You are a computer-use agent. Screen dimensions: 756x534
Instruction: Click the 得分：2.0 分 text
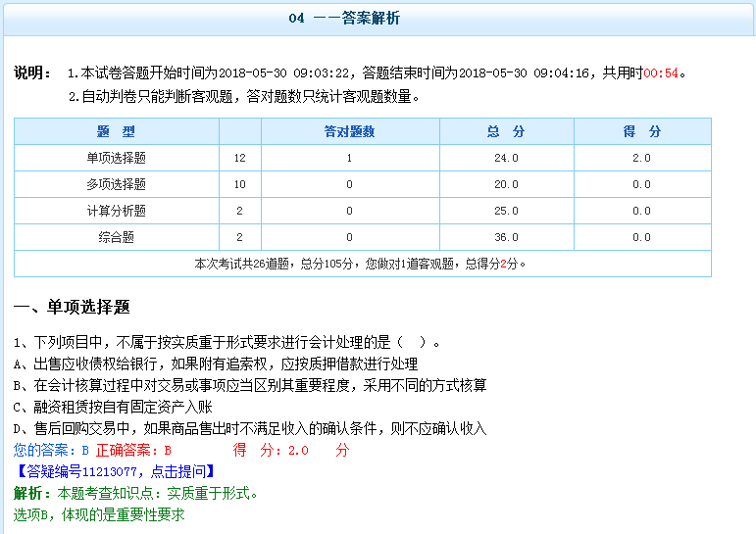pyautogui.click(x=291, y=450)
